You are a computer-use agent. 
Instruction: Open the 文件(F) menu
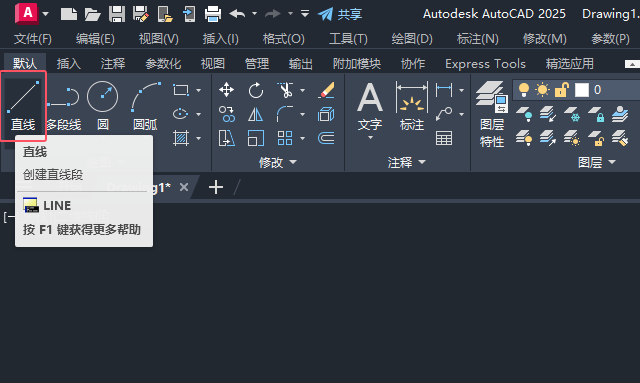[33, 39]
